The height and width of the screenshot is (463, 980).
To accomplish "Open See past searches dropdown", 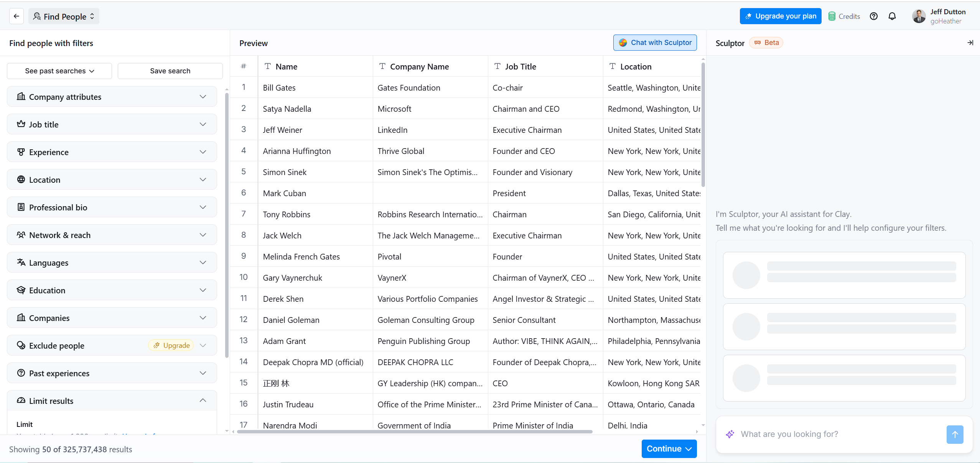I will tap(59, 71).
